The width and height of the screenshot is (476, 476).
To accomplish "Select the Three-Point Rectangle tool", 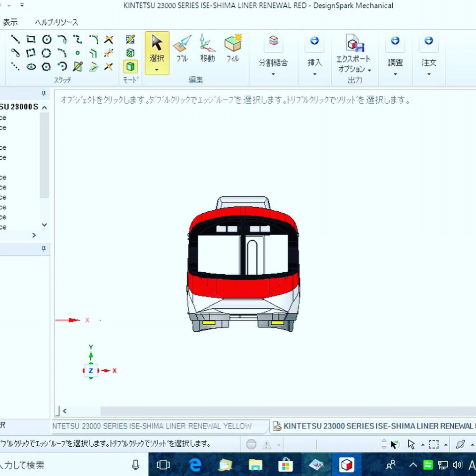I will click(31, 53).
